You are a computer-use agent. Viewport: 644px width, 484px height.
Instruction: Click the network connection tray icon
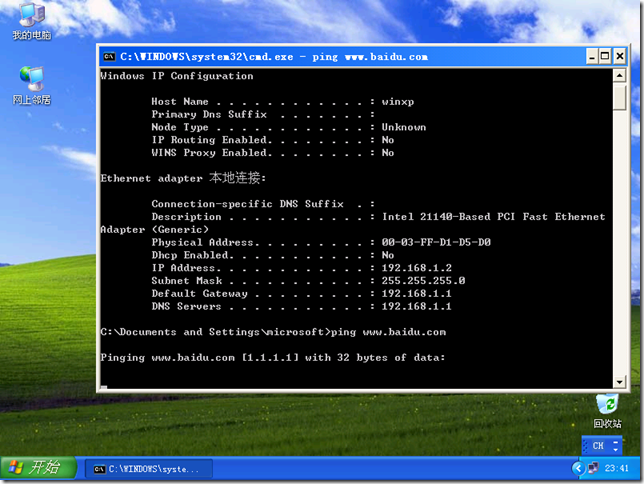tap(593, 468)
